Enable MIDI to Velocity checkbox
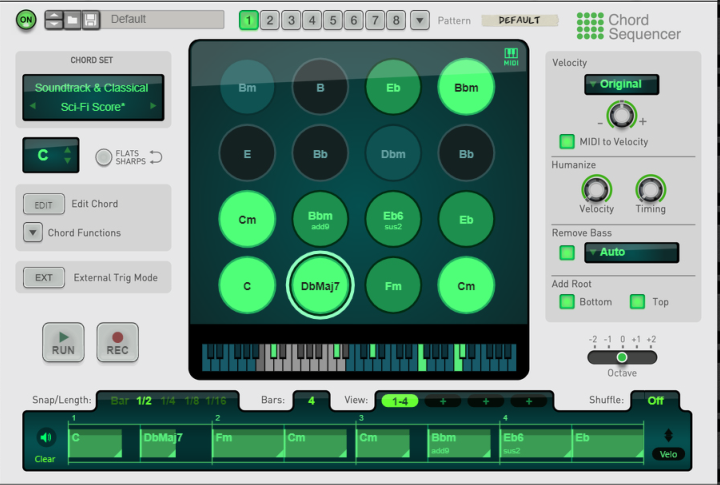The width and height of the screenshot is (720, 485). coord(567,142)
